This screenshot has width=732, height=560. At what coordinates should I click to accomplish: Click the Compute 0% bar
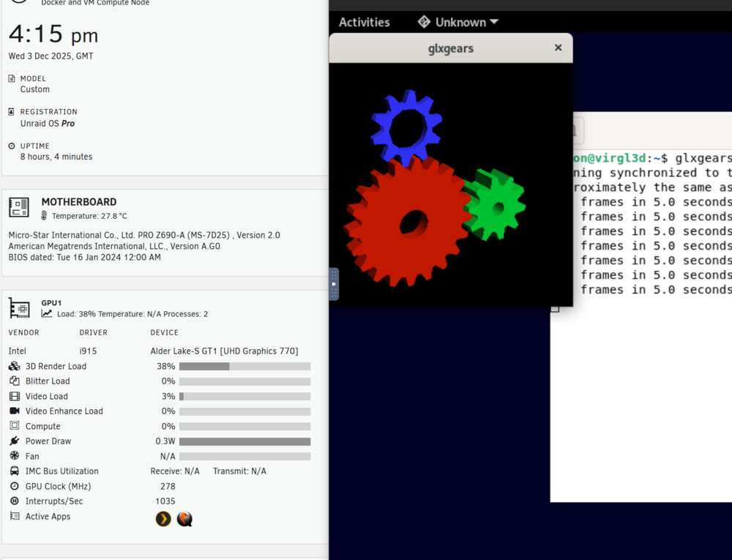[244, 427]
